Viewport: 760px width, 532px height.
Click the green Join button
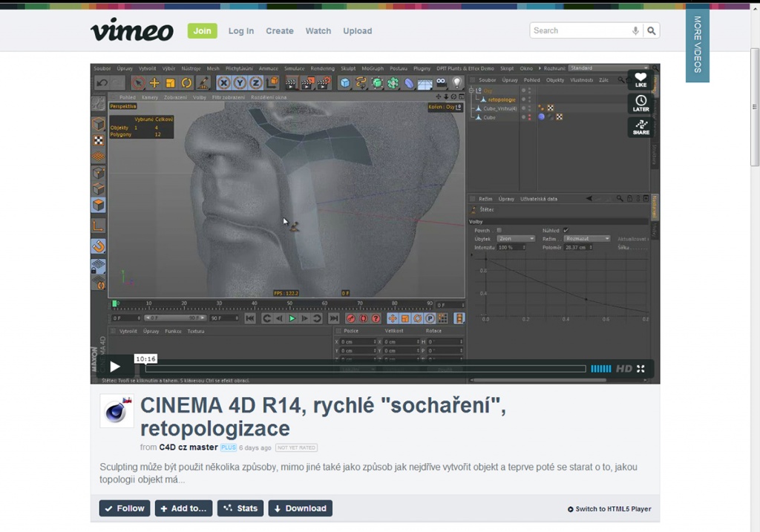[202, 30]
